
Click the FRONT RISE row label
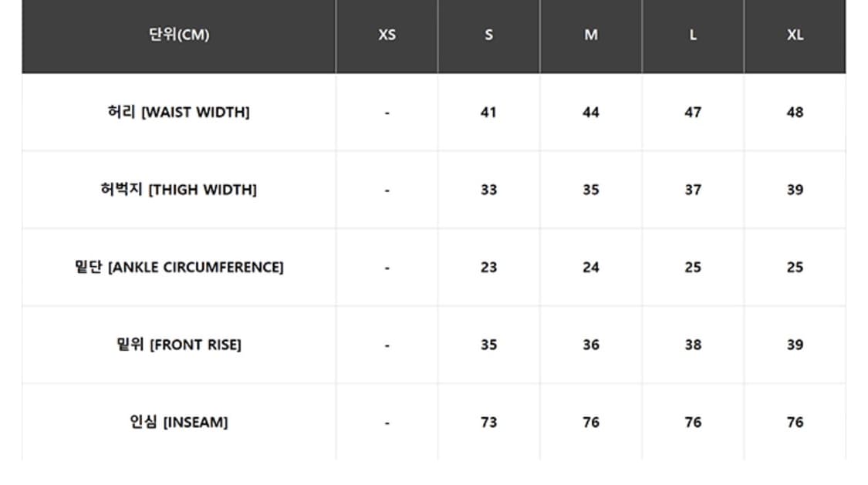(x=179, y=345)
